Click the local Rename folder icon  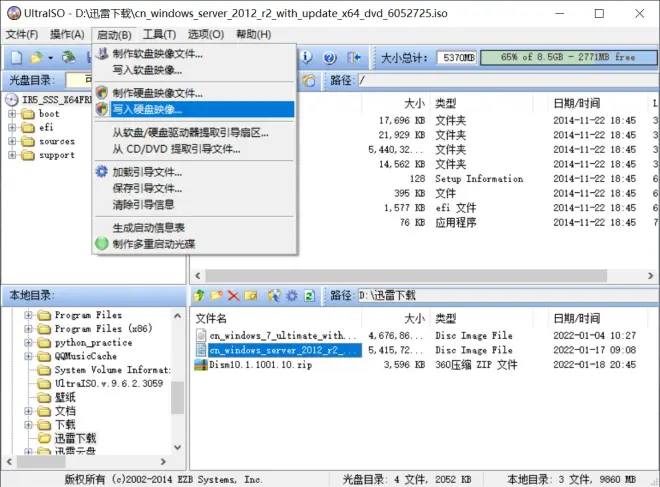[251, 295]
